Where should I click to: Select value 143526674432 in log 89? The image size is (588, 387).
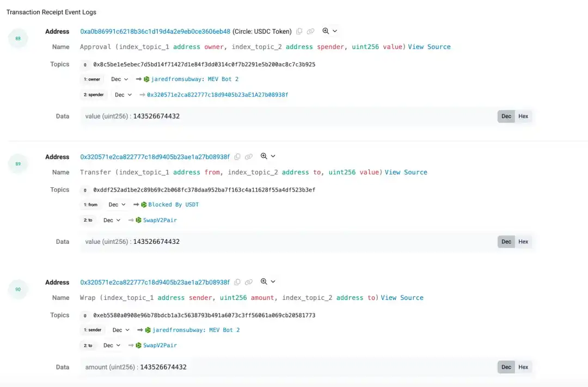(x=156, y=242)
